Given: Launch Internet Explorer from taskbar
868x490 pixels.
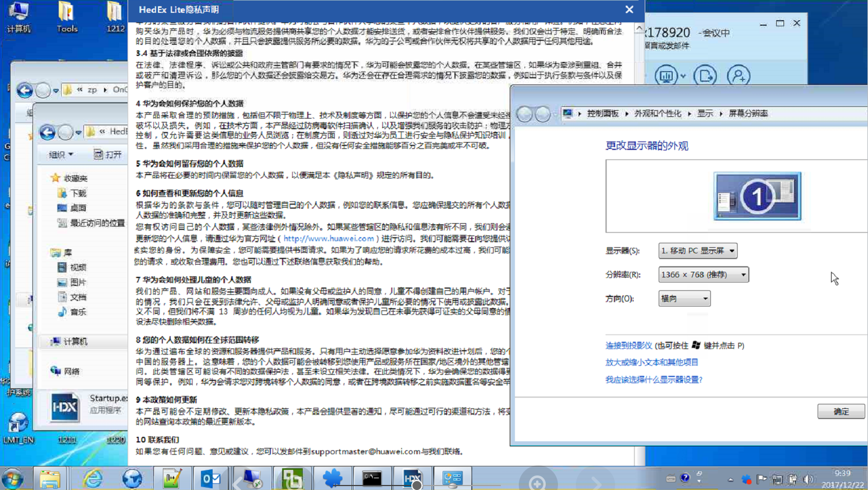Looking at the screenshot, I should [92, 479].
